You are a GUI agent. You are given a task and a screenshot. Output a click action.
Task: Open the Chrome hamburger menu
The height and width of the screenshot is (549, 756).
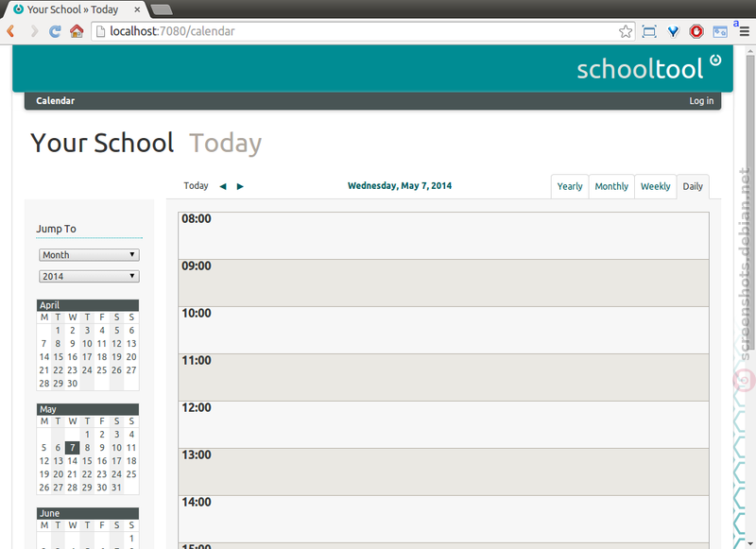[744, 32]
